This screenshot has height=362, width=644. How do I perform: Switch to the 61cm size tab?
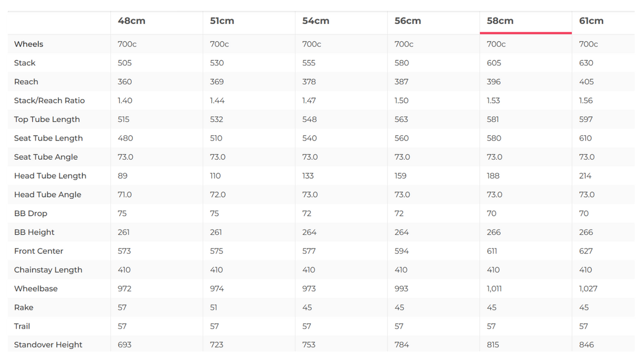click(x=591, y=21)
